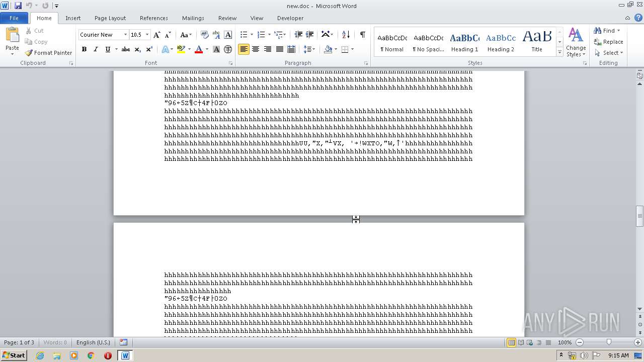Viewport: 644px width, 362px height.
Task: Apply red Font Color
Action: 199,49
